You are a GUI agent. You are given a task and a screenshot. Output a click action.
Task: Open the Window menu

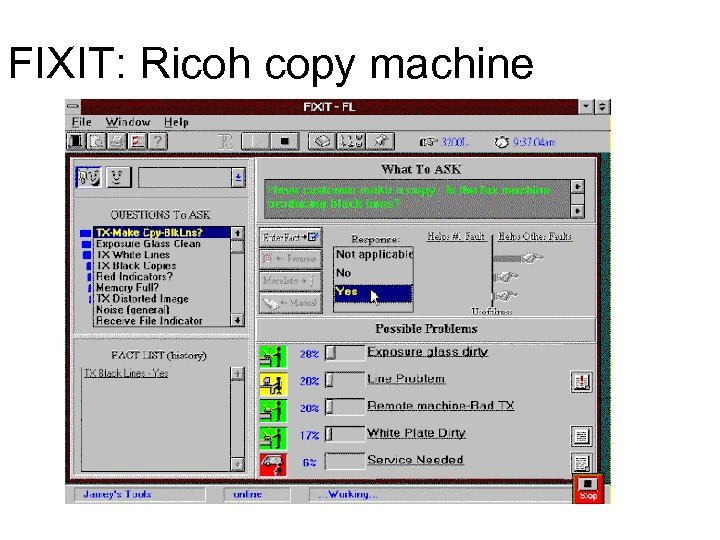pos(128,122)
